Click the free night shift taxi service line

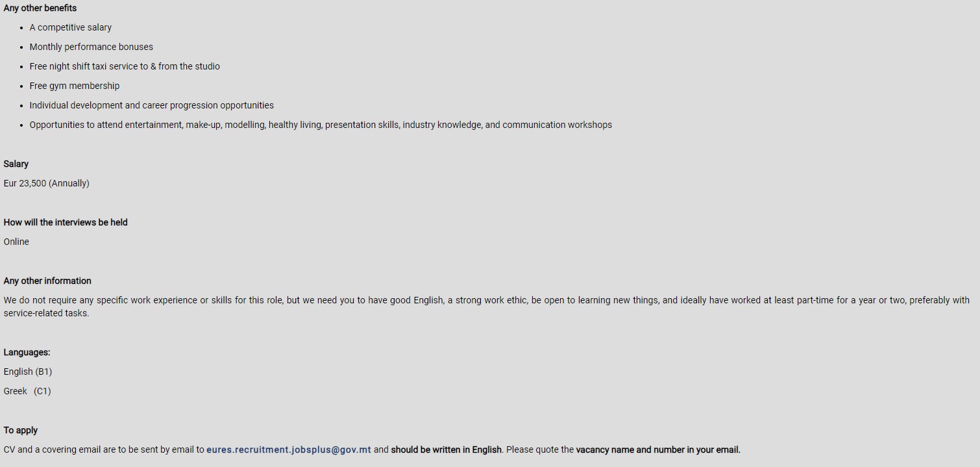125,66
